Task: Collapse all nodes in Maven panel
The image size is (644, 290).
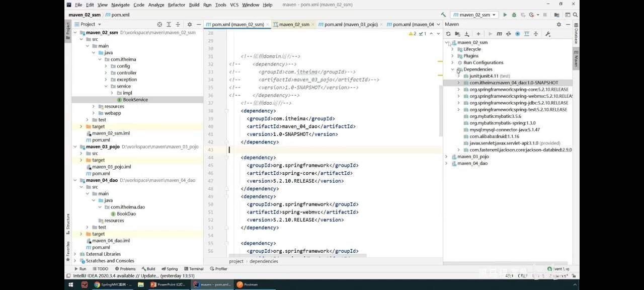Action: [x=536, y=34]
